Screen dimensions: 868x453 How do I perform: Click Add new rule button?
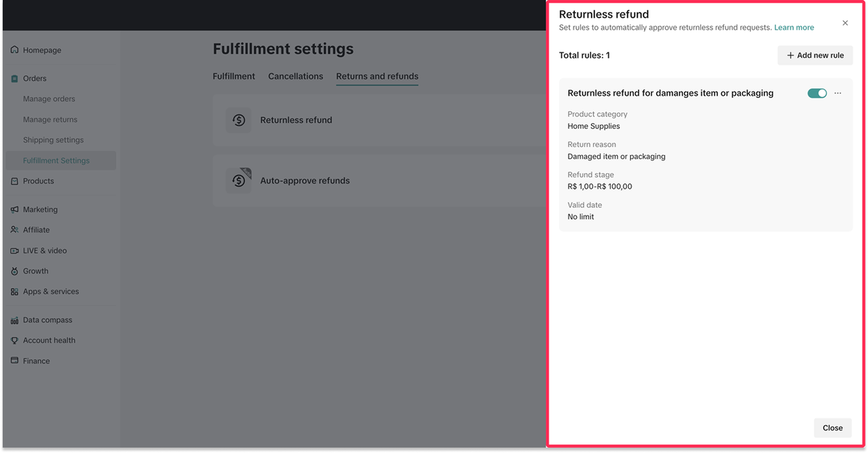click(815, 55)
